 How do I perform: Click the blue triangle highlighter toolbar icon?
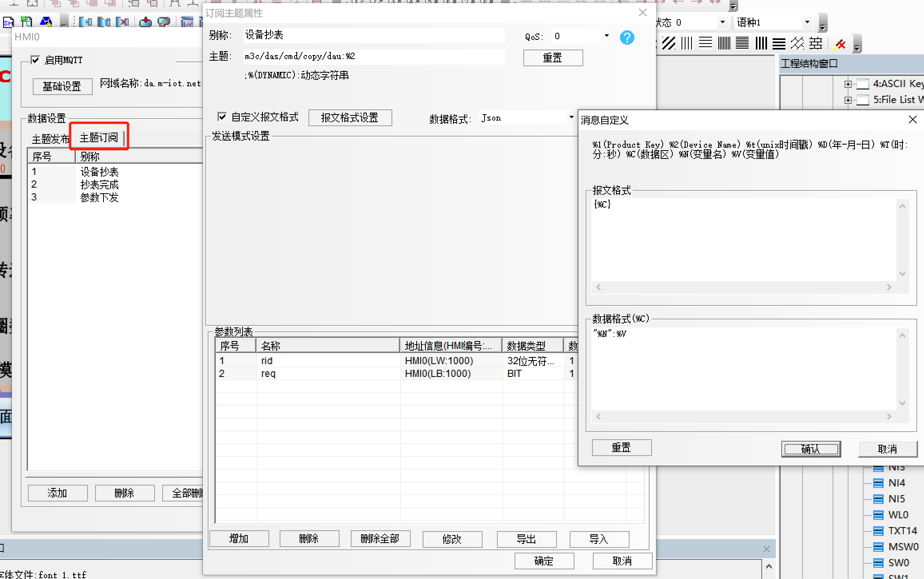tap(46, 22)
